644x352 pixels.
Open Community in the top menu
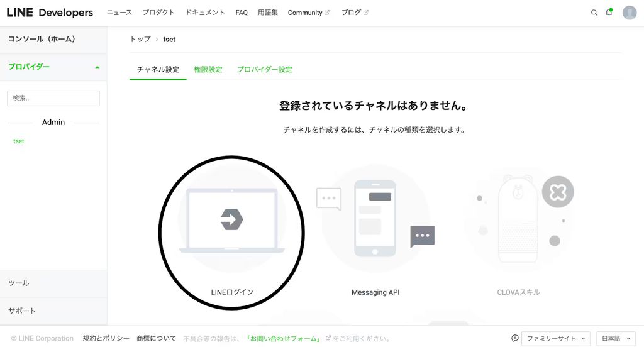[x=305, y=13]
